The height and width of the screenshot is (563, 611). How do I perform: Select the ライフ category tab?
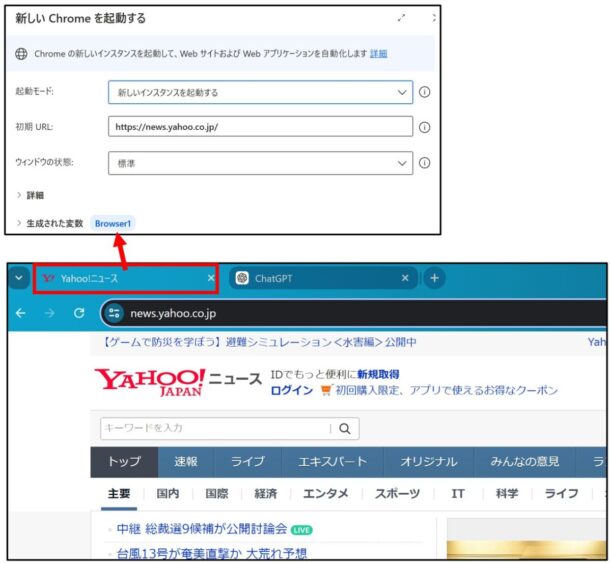pos(561,494)
